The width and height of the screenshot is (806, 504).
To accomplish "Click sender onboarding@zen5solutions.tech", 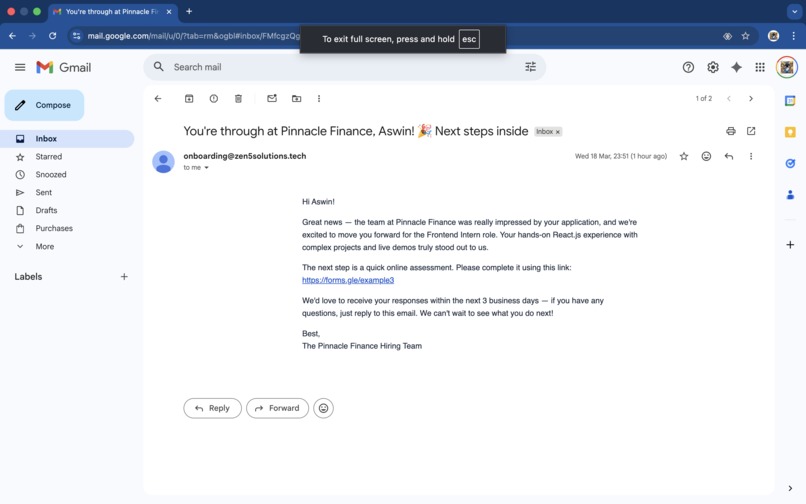I will coord(245,156).
